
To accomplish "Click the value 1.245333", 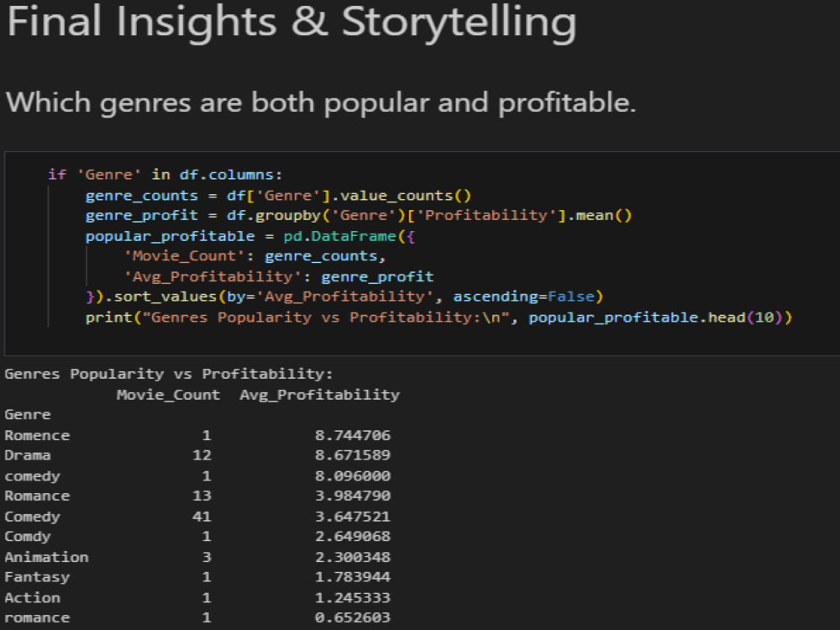I will point(353,598).
